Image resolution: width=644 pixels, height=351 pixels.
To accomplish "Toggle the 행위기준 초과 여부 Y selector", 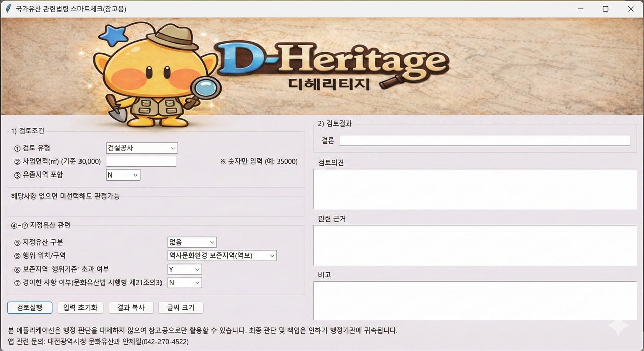I will 184,270.
